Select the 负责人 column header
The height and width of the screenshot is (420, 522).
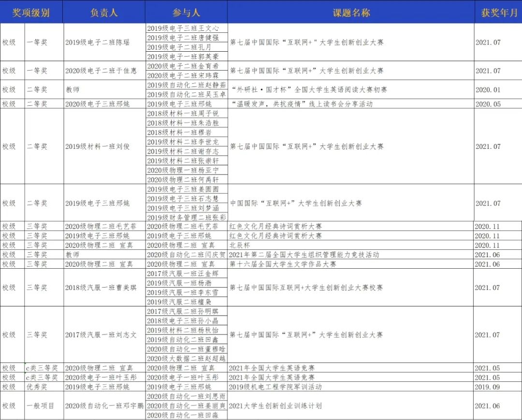[x=104, y=13]
